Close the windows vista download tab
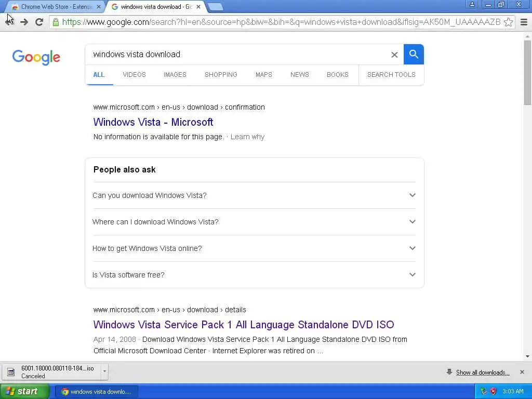532x399 pixels. [198, 7]
